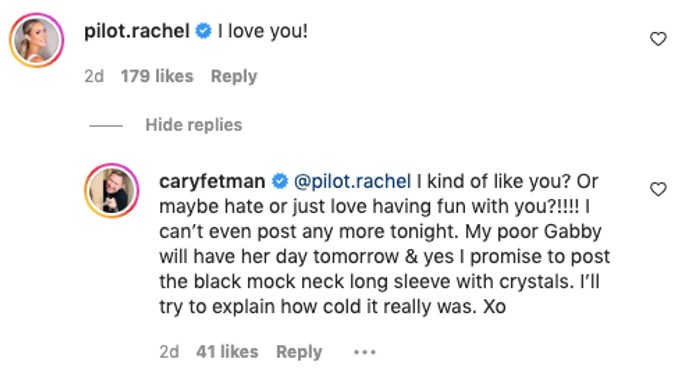680x380 pixels.
Task: Follow the @pilot.rachel mention in the reply
Action: [352, 181]
